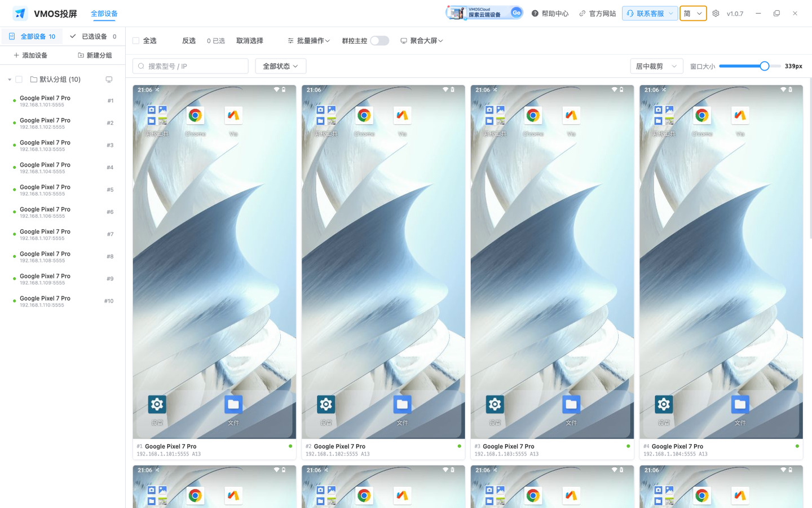Collapse the 默认分组 (10) group arrow
This screenshot has height=508, width=812.
point(10,80)
